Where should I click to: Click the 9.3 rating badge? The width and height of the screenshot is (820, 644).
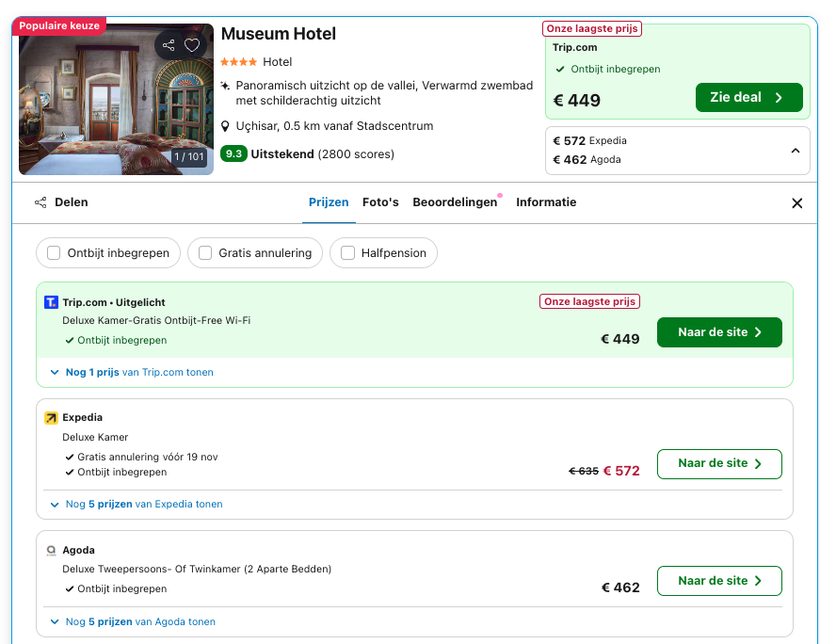[x=233, y=153]
